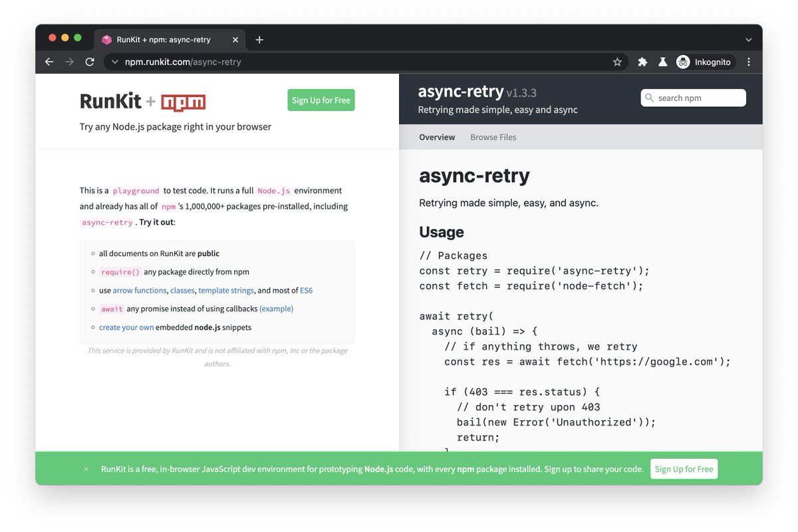This screenshot has width=798, height=532.
Task: Open the create your own link
Action: pyautogui.click(x=126, y=327)
